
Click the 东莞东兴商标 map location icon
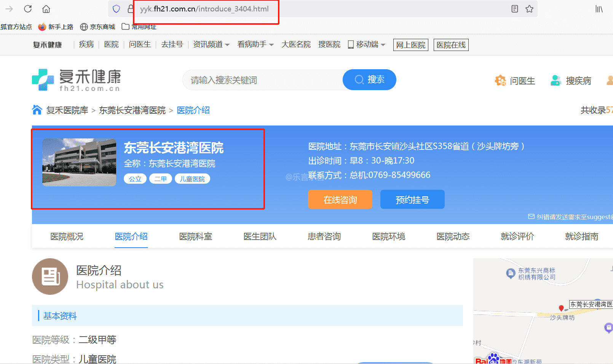(x=511, y=273)
